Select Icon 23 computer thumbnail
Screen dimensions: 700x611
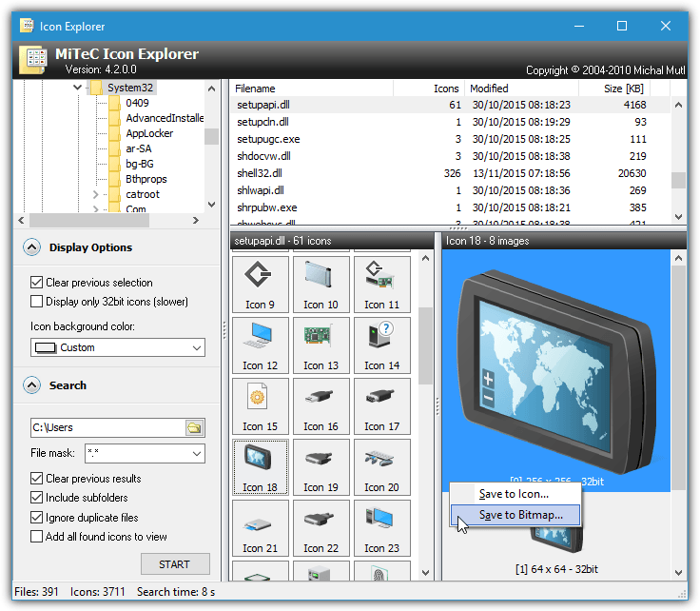(381, 528)
